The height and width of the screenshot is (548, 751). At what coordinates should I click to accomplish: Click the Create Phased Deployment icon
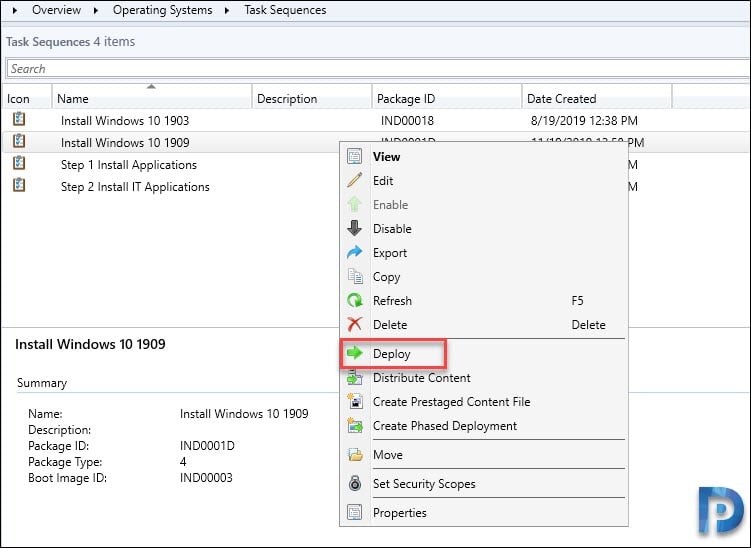(x=354, y=425)
